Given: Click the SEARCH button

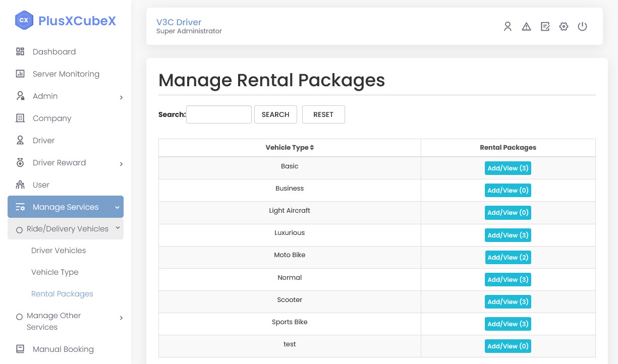Looking at the screenshot, I should [275, 114].
